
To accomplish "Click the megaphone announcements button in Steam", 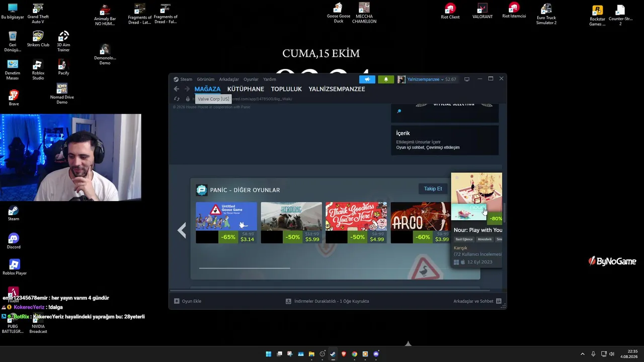I will pyautogui.click(x=367, y=79).
